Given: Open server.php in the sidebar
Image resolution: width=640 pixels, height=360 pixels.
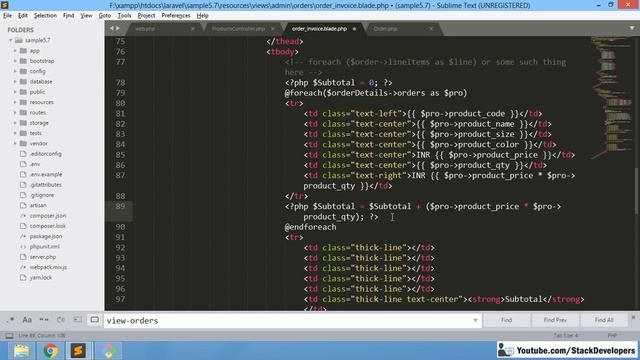Looking at the screenshot, I should click(42, 257).
